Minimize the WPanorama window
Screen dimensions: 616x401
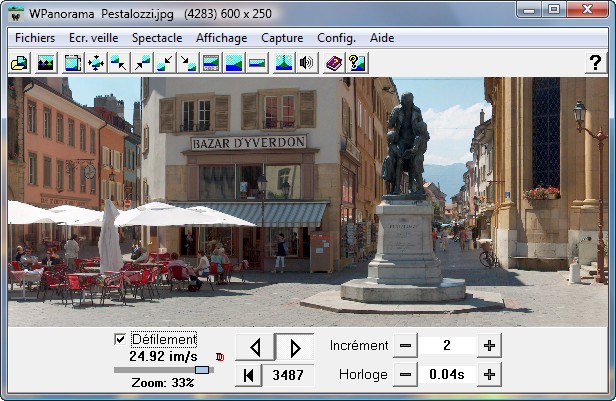(529, 10)
